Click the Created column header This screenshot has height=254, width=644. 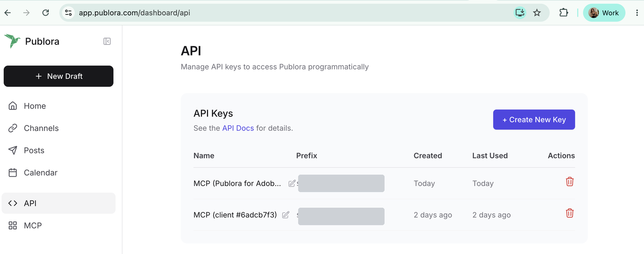[428, 156]
